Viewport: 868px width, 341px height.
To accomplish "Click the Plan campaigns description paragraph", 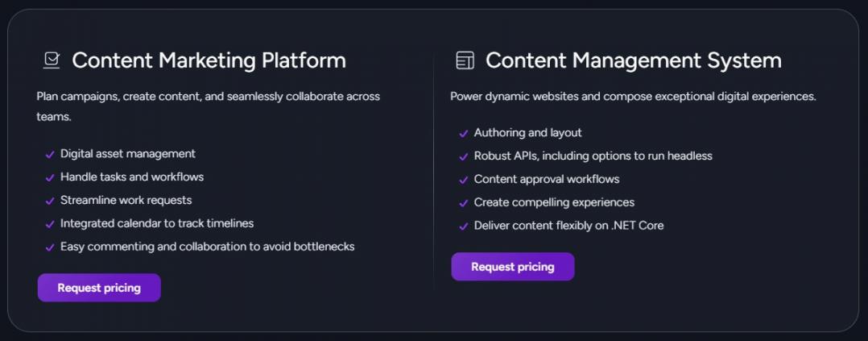I will (x=208, y=106).
